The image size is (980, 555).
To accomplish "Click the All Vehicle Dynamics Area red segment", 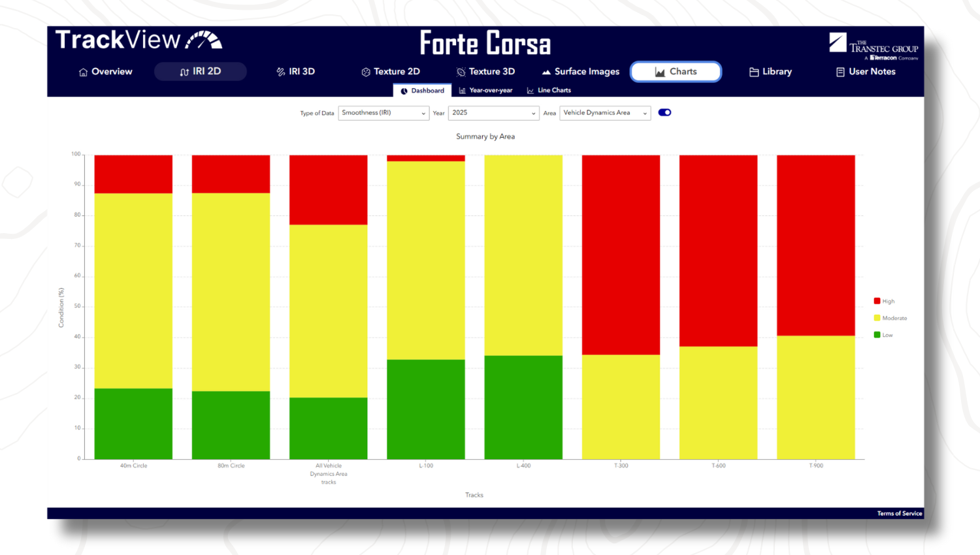I will point(329,190).
